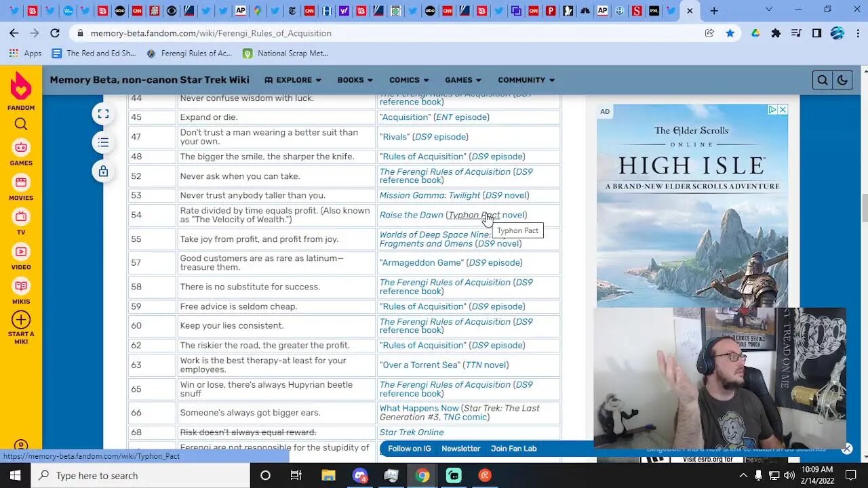Viewport: 868px width, 488px height.
Task: Switch to Chrome on the taskbar
Action: (x=422, y=475)
